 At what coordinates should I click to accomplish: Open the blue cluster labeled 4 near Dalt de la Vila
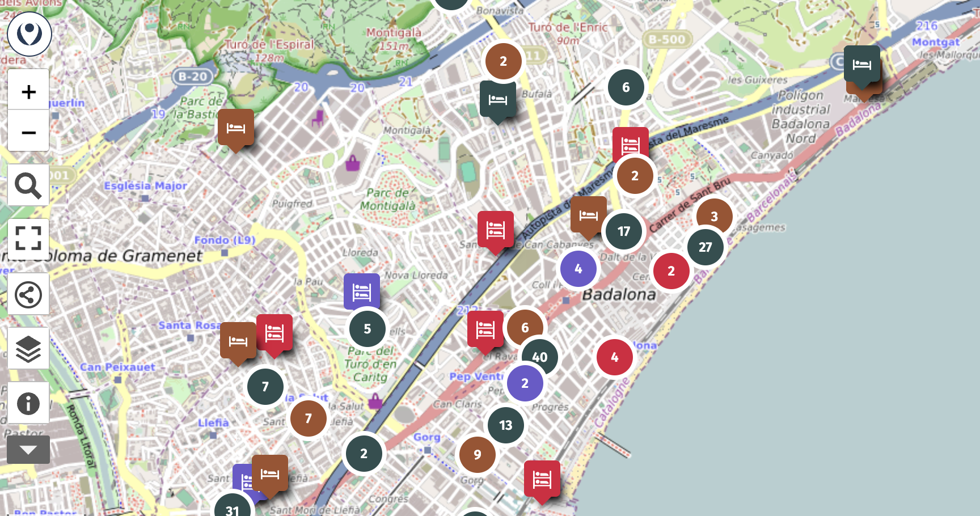click(578, 269)
